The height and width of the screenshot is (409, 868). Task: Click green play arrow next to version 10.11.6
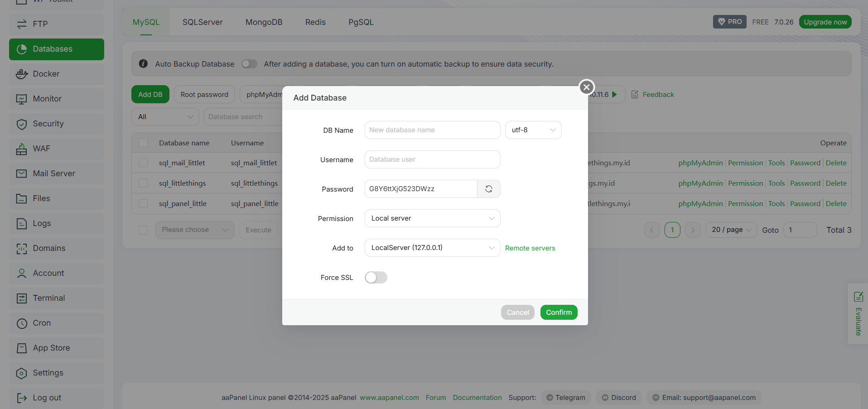[x=614, y=95]
